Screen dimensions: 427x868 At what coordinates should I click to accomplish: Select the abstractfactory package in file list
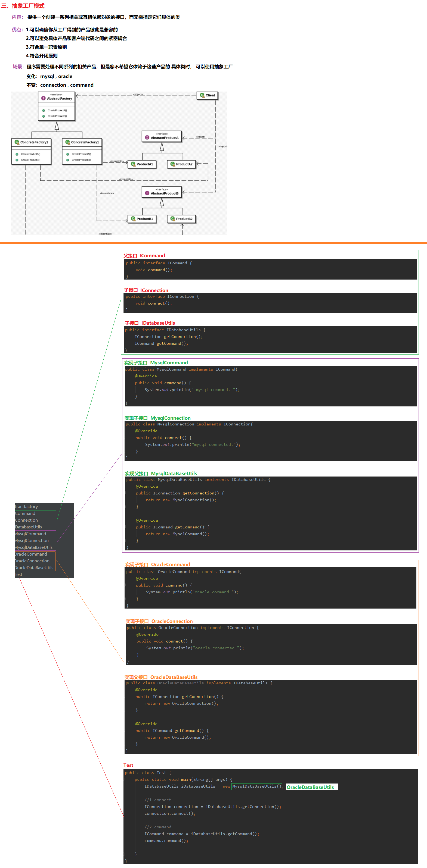click(27, 506)
